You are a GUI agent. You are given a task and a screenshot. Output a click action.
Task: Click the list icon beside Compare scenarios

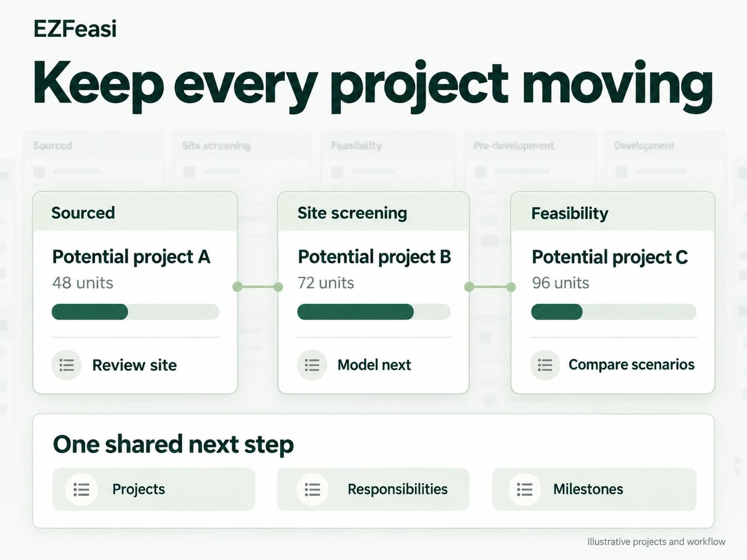coord(545,365)
